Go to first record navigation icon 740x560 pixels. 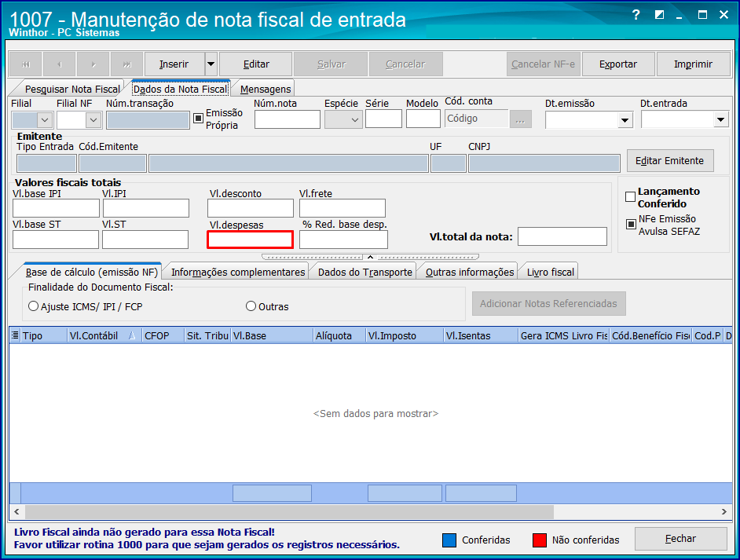point(25,64)
